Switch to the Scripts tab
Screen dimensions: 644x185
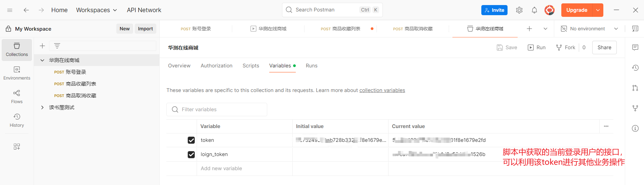(x=251, y=66)
